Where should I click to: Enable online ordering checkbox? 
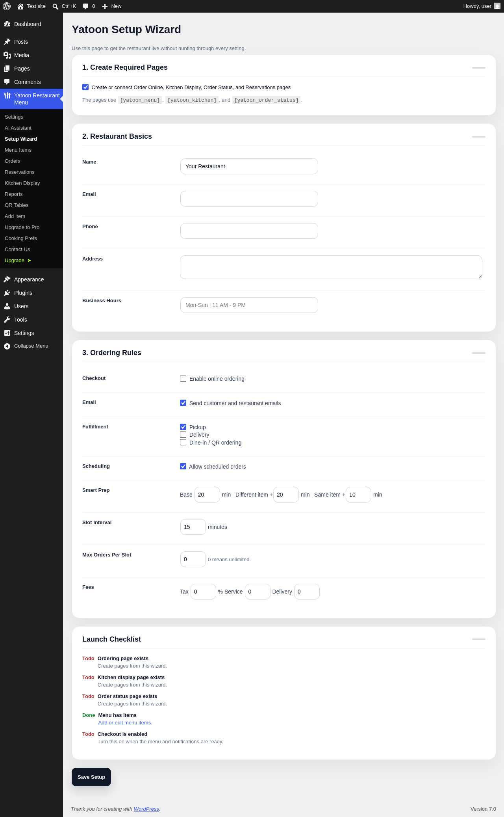click(183, 379)
